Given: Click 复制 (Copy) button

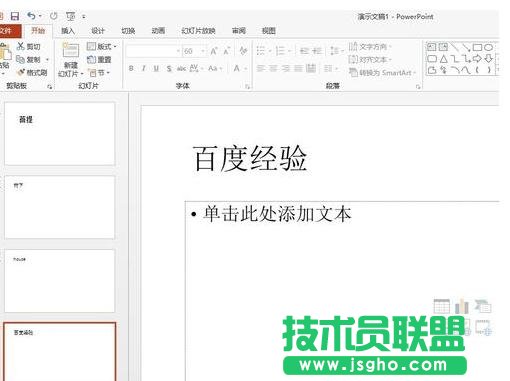Looking at the screenshot, I should (28, 60).
